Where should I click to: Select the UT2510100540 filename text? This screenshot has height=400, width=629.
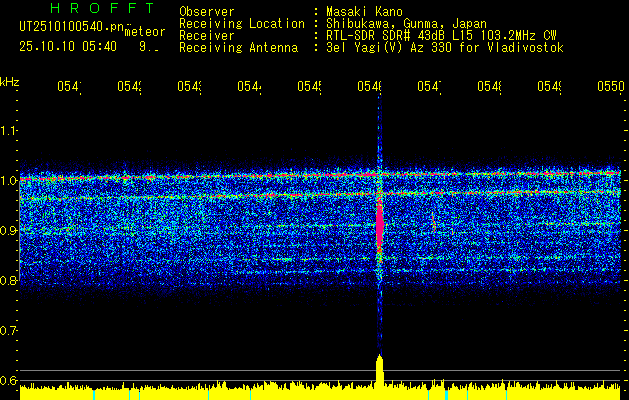point(71,27)
